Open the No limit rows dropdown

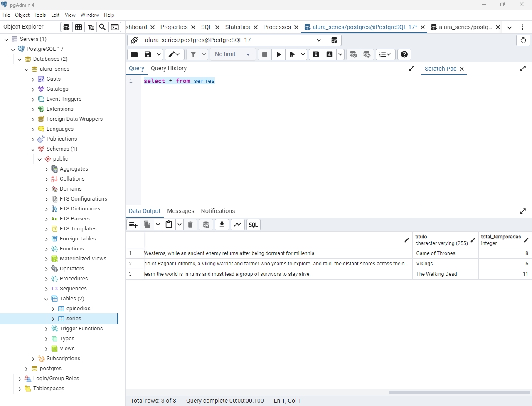[x=233, y=54]
